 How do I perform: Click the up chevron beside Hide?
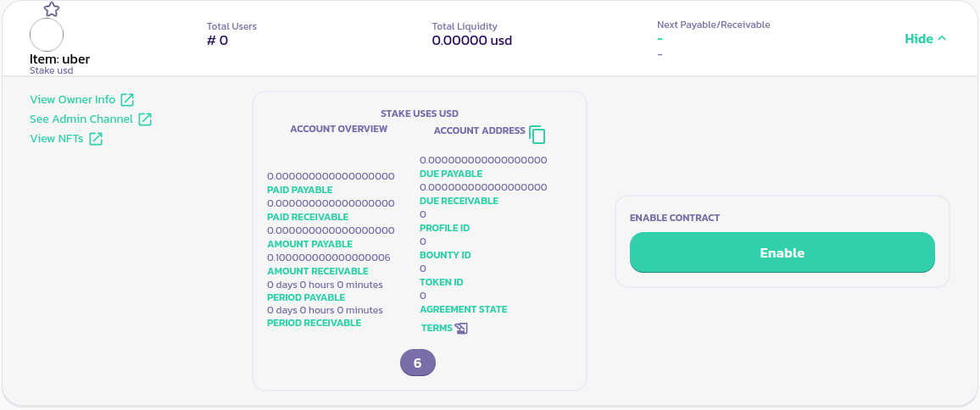coord(942,38)
